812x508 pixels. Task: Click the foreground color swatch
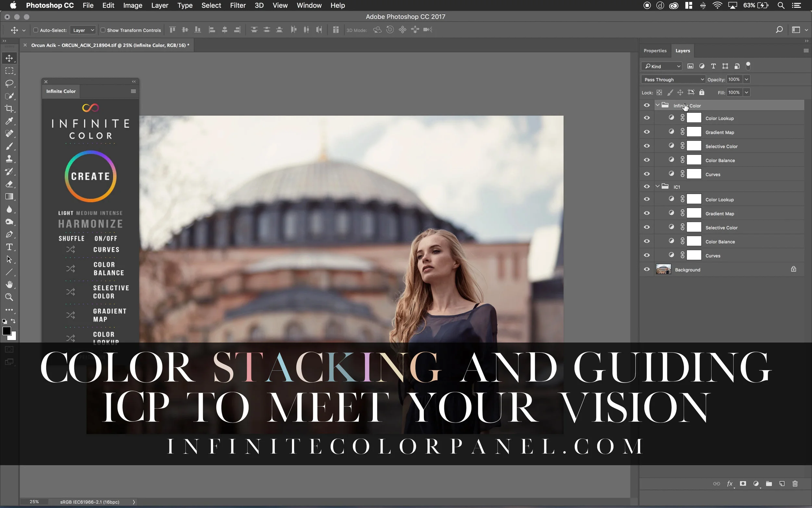tap(6, 331)
